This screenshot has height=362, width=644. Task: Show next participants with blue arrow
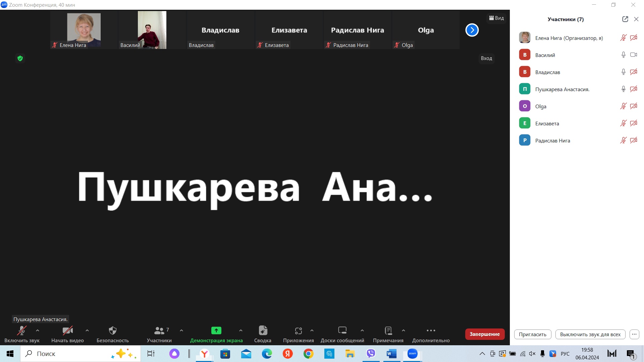pyautogui.click(x=472, y=30)
